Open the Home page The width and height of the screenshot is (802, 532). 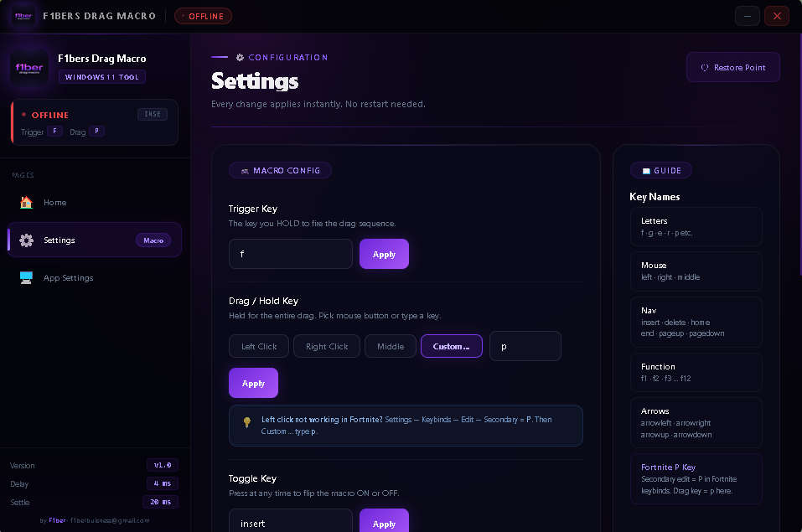[95, 203]
